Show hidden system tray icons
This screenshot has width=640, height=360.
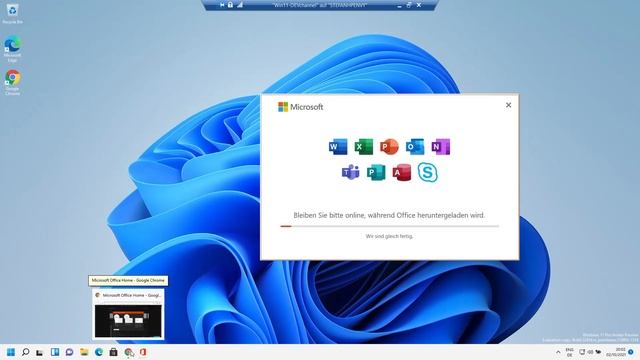click(558, 352)
